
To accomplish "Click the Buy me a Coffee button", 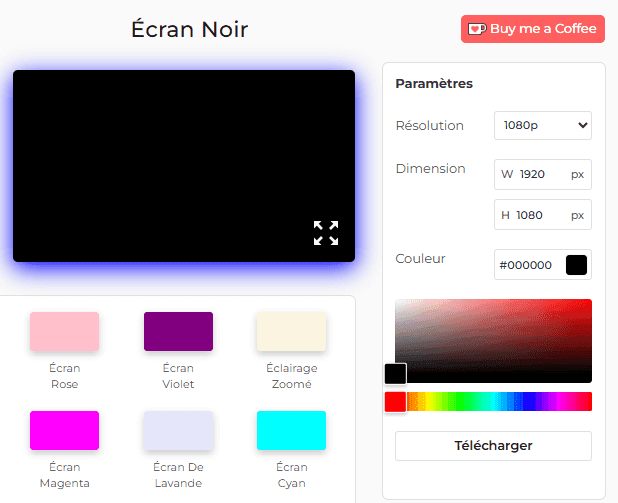I will tap(533, 29).
